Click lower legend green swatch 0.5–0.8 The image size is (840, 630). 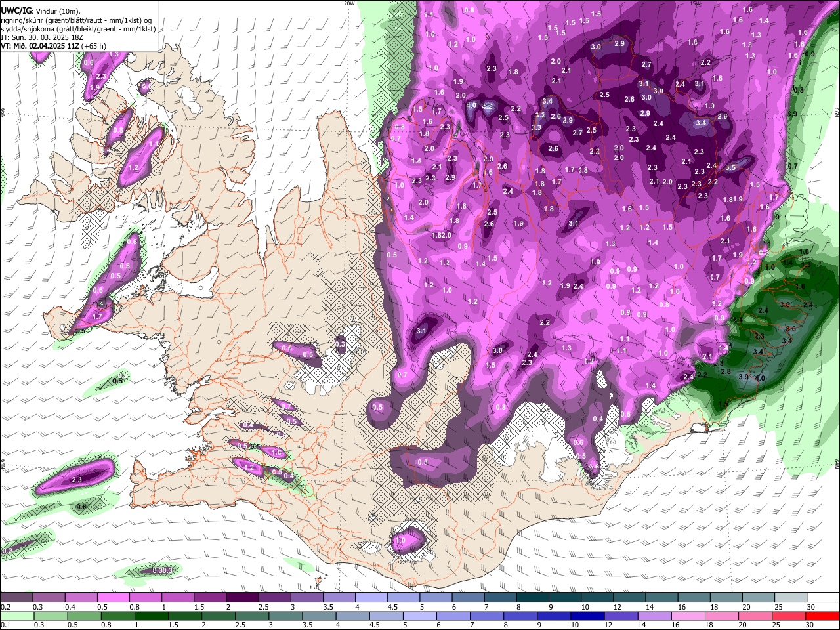[85, 616]
